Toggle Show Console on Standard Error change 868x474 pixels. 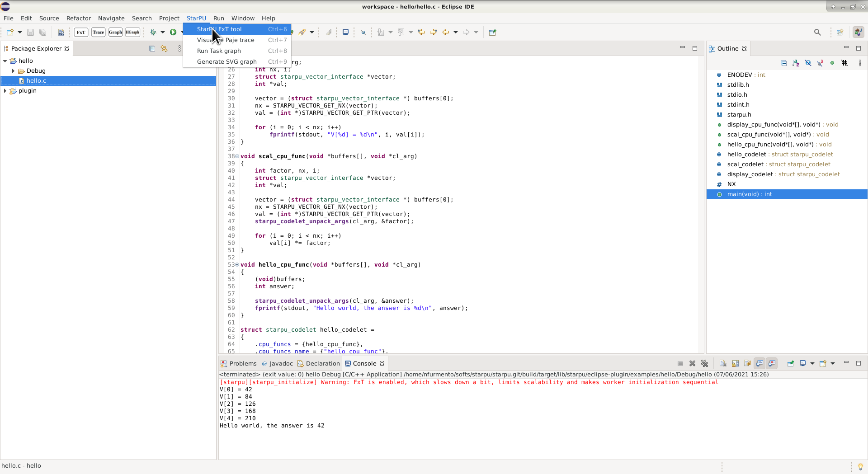(772, 363)
